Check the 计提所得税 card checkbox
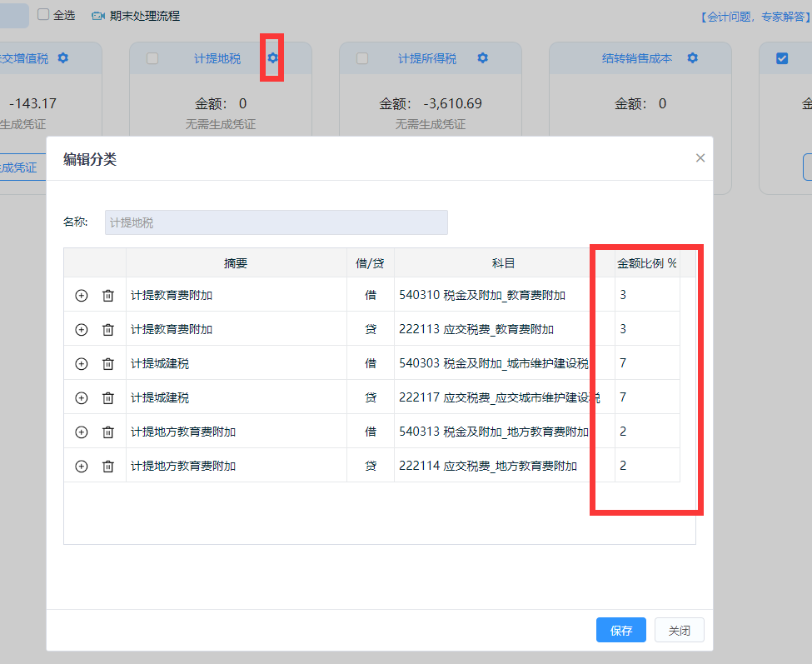Image resolution: width=812 pixels, height=664 pixels. pyautogui.click(x=362, y=58)
